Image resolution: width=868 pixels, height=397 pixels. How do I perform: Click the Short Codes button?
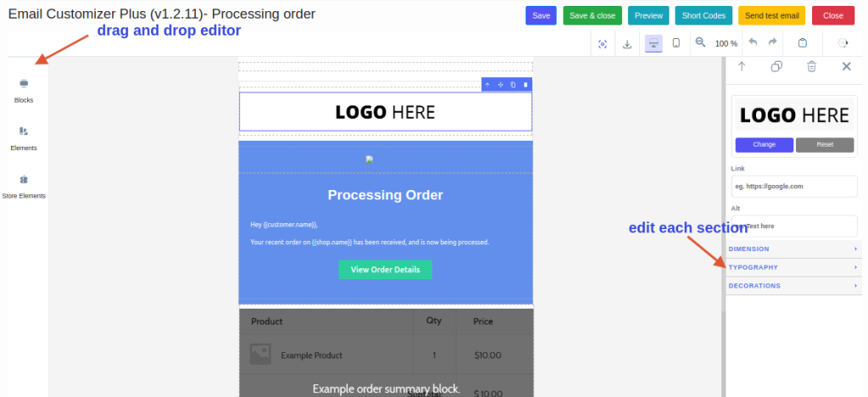pos(704,15)
